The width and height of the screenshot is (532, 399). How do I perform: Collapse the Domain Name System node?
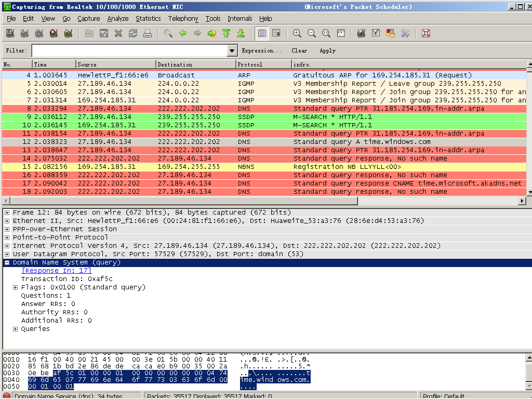click(7, 262)
